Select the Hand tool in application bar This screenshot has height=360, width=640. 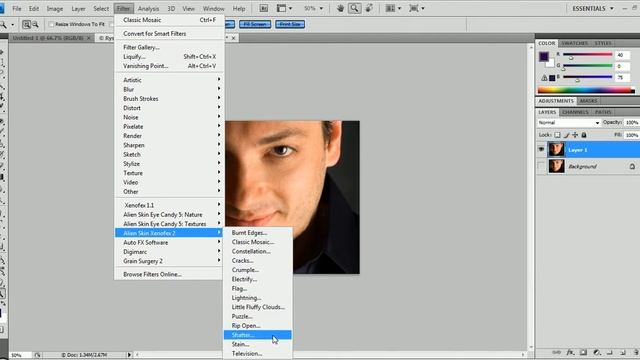pyautogui.click(x=340, y=8)
